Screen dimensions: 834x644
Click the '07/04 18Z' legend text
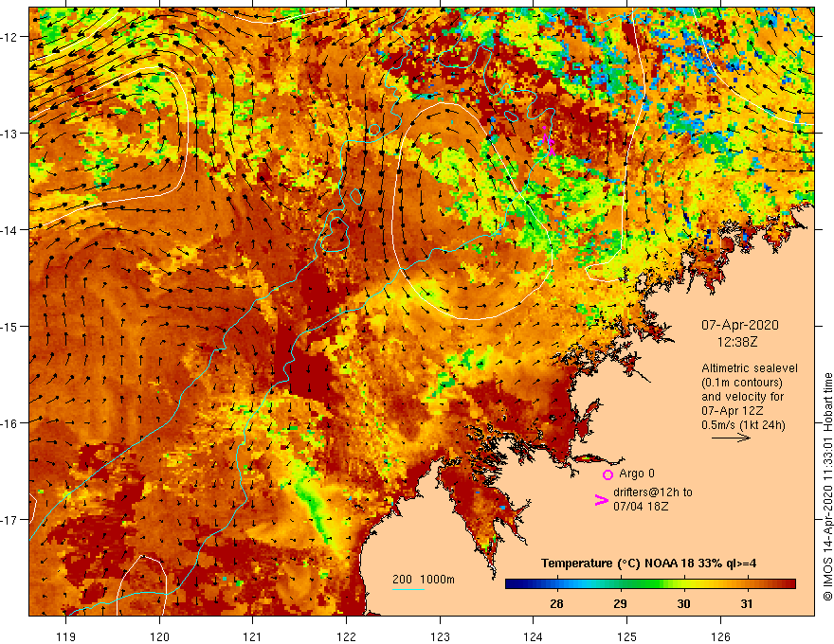click(641, 507)
